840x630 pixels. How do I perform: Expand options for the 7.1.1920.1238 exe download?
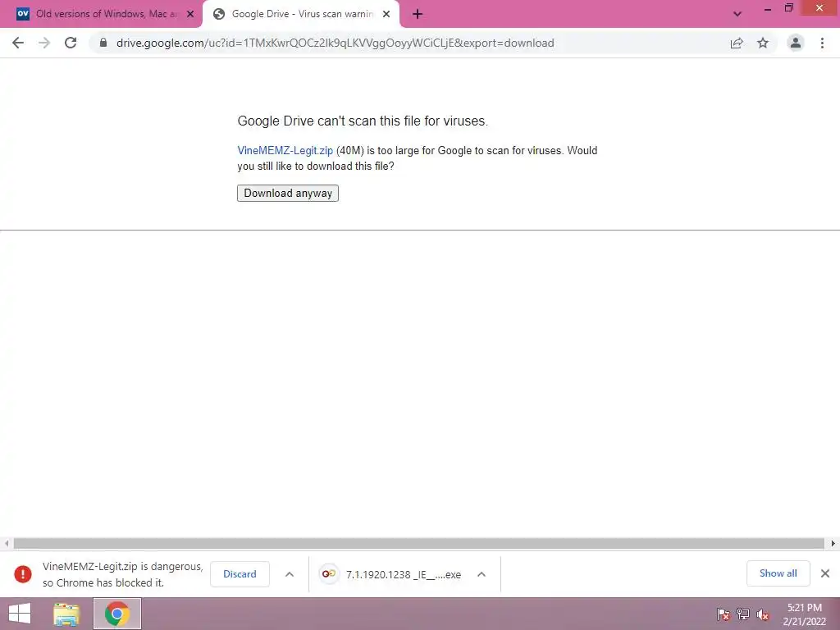[x=482, y=574]
